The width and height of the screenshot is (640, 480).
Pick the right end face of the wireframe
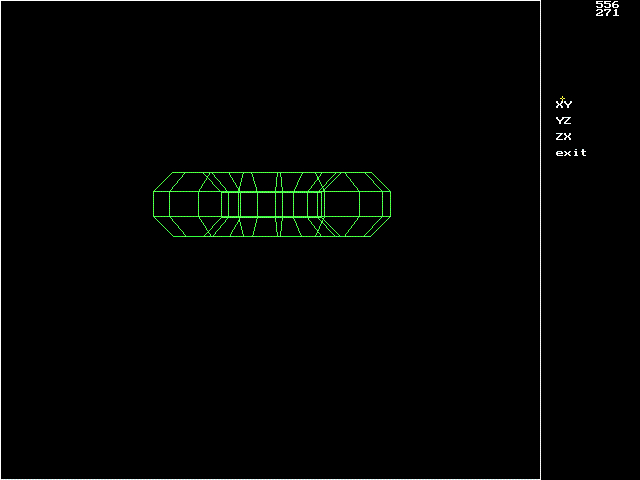tap(386, 204)
